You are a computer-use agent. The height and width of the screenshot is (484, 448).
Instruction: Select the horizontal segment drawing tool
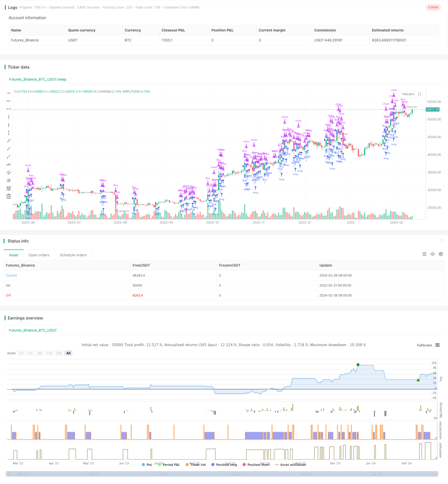point(9,109)
